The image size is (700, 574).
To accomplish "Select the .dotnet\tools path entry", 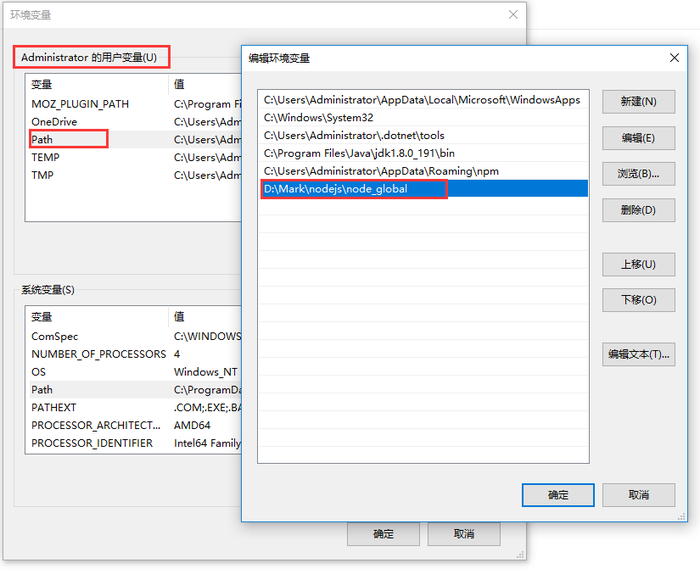I will tap(423, 136).
